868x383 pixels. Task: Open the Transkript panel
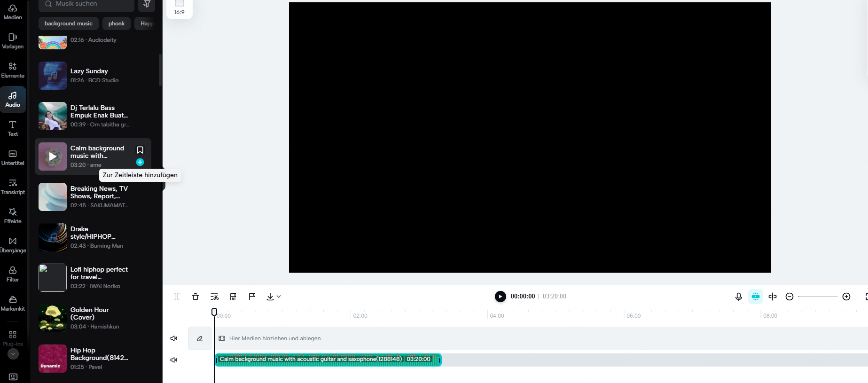[x=13, y=187]
